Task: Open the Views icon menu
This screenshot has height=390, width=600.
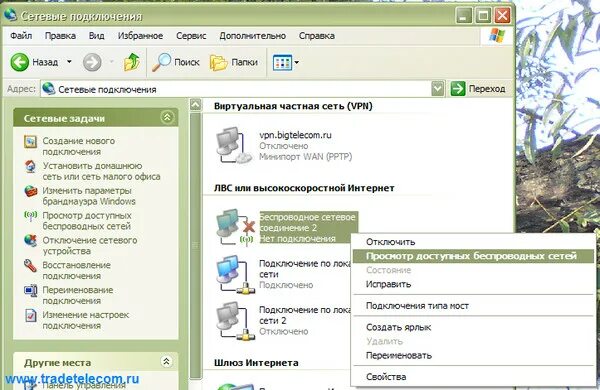Action: point(282,62)
